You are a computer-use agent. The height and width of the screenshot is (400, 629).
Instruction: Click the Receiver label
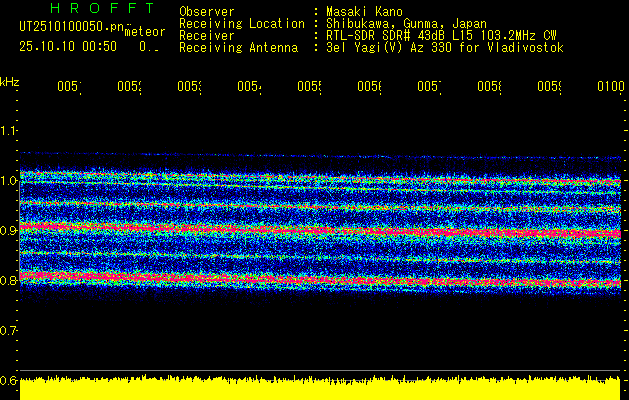pos(207,36)
